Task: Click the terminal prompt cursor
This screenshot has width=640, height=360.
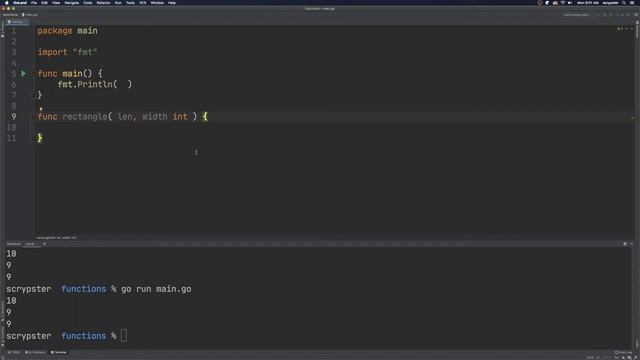Action: click(124, 336)
